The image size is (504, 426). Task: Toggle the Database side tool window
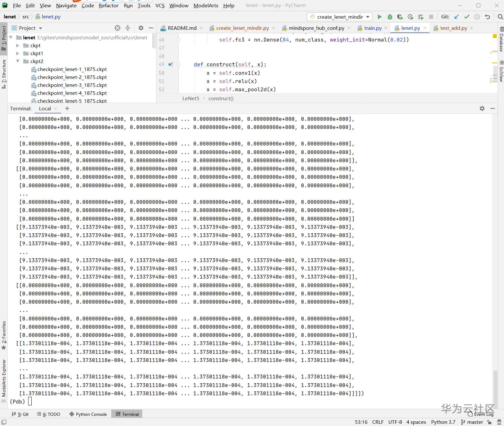click(501, 39)
